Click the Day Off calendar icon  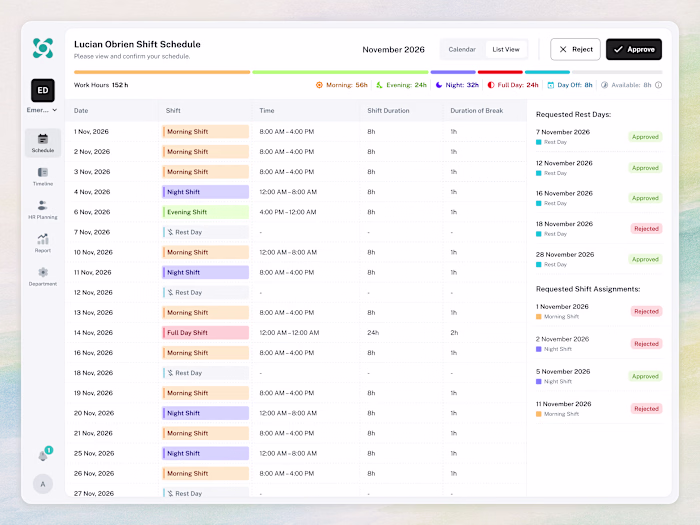point(550,85)
